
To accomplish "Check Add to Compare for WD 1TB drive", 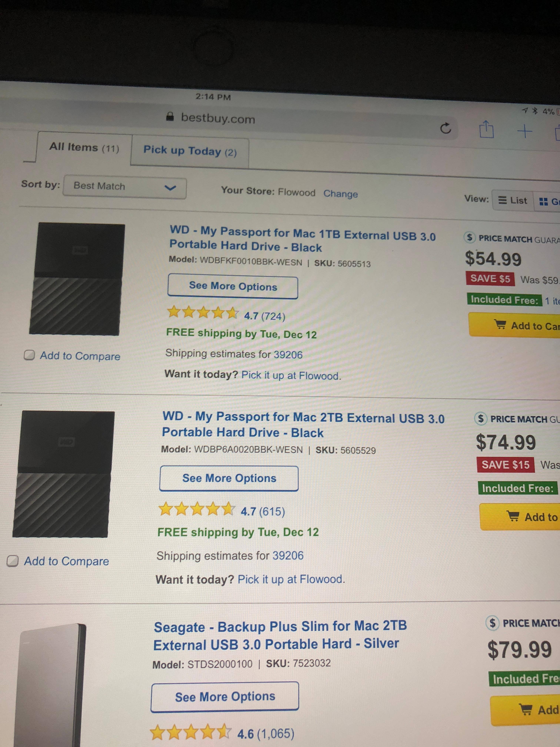I will tap(29, 355).
